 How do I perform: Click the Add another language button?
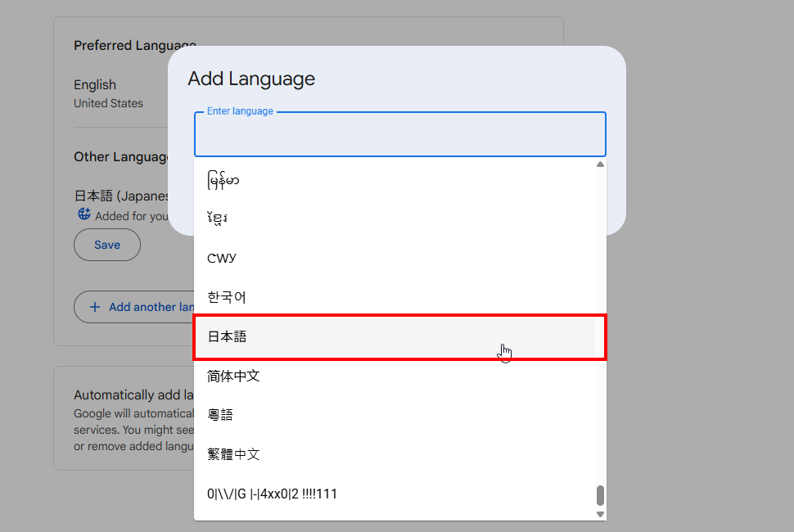136,307
